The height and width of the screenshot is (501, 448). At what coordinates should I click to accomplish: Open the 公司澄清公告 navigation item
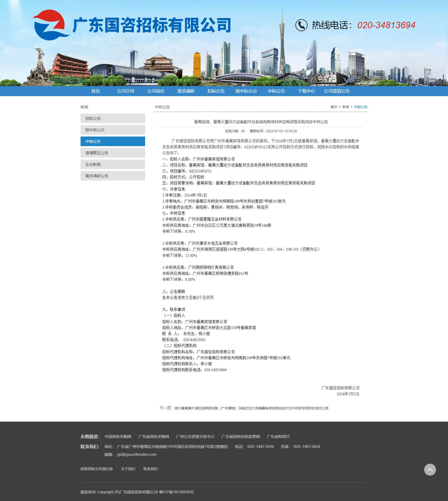pyautogui.click(x=337, y=91)
